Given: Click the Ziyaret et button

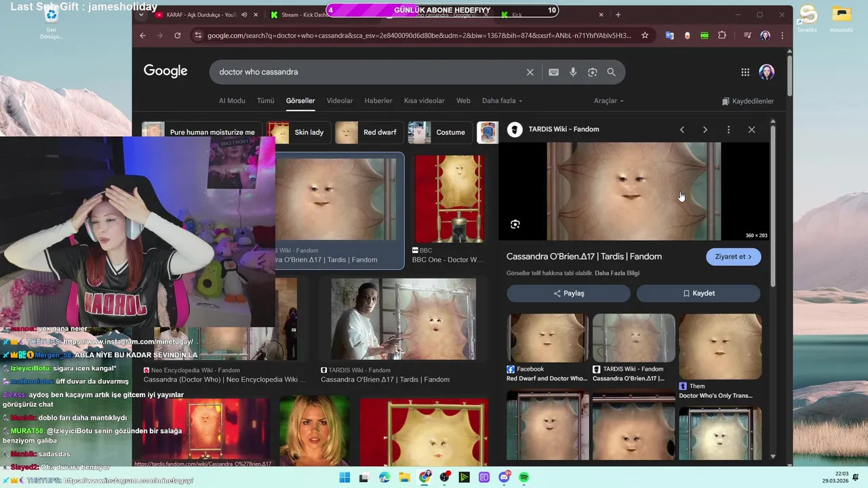Looking at the screenshot, I should click(733, 257).
